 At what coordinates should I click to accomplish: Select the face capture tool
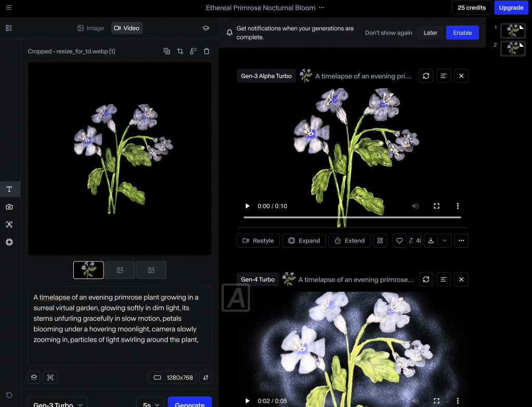(x=9, y=225)
